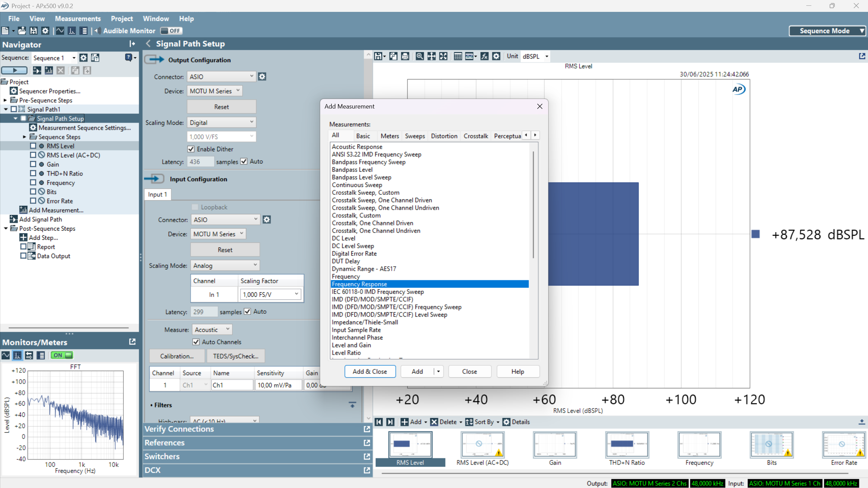Toggle the Monitors/Meters ON switch
This screenshot has height=488, width=868.
pyautogui.click(x=62, y=355)
